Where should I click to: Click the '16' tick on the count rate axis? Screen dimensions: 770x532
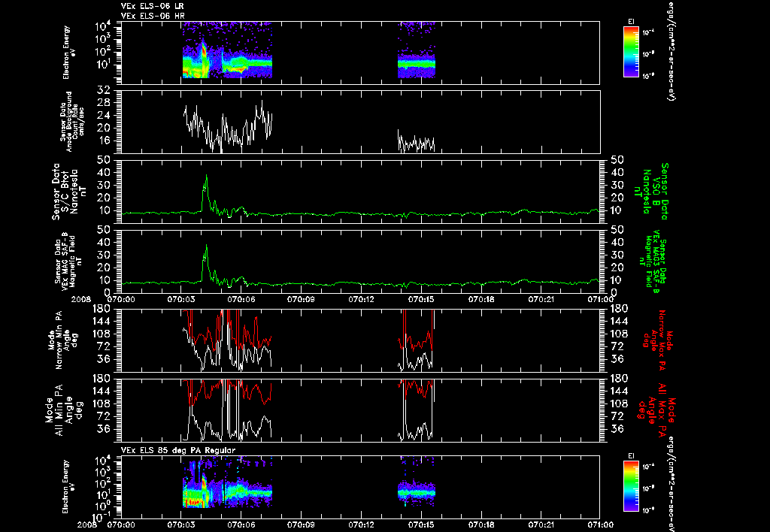(x=103, y=141)
